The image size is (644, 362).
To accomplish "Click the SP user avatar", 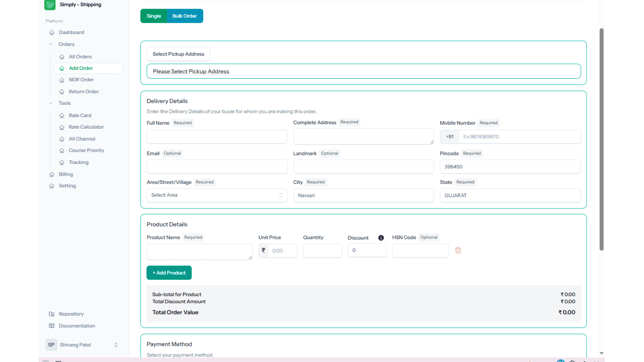I will 51,345.
